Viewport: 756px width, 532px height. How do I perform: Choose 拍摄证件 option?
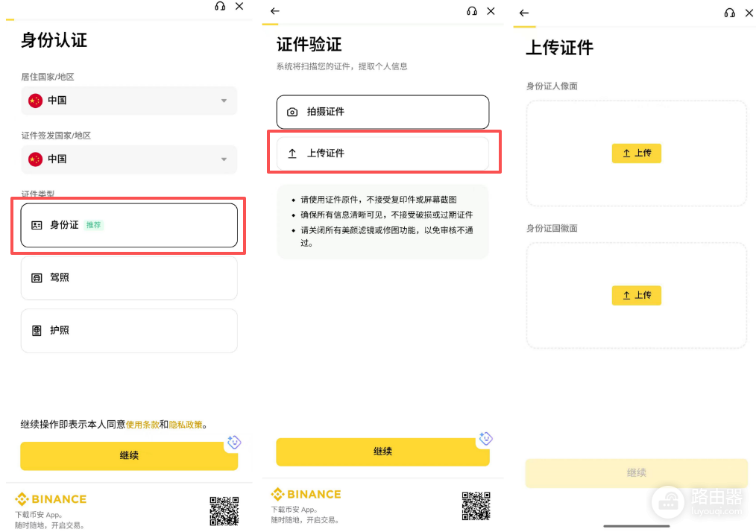[382, 112]
